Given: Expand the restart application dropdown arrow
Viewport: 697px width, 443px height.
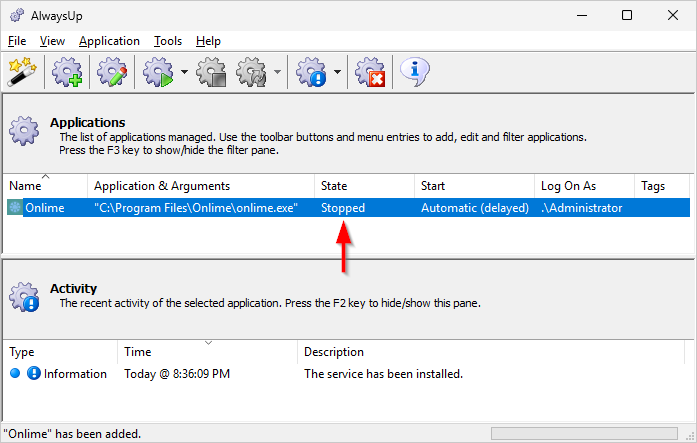Looking at the screenshot, I should (x=277, y=72).
